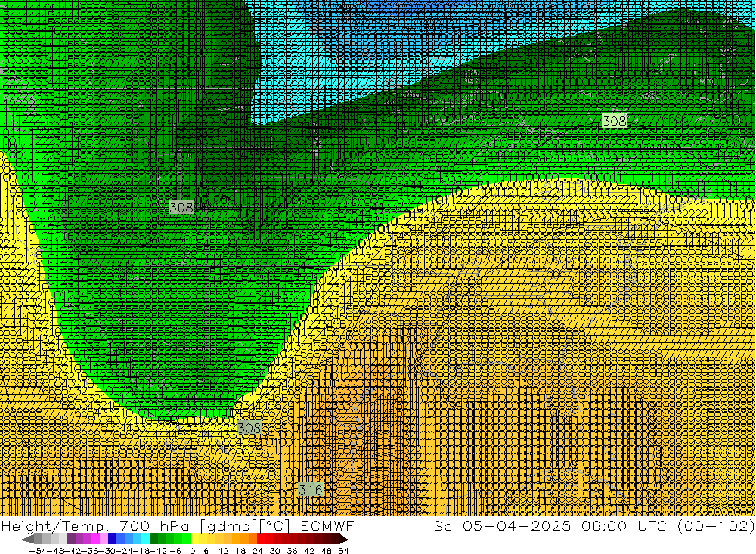The width and height of the screenshot is (756, 554).
Task: Click the '-54' value on the legend scale
Action: [x=38, y=551]
